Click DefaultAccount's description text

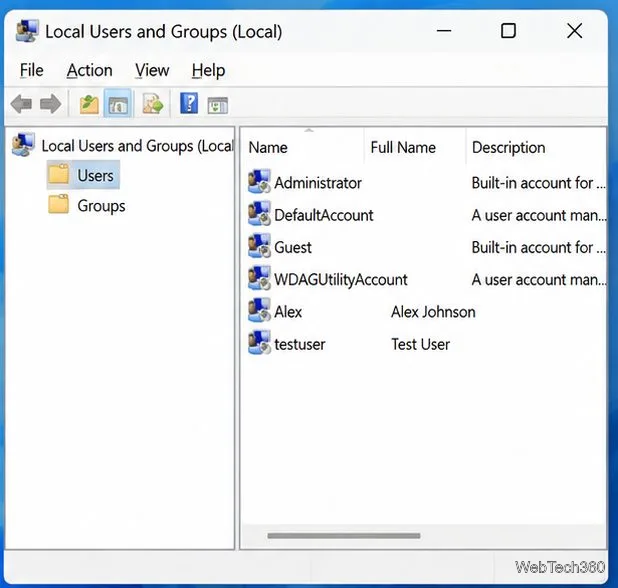pyautogui.click(x=538, y=215)
